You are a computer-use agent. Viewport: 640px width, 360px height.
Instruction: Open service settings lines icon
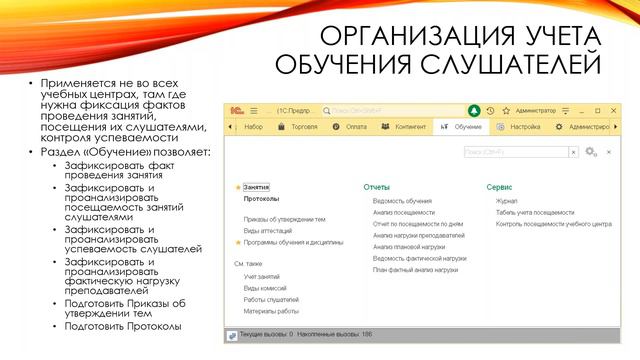(x=565, y=111)
